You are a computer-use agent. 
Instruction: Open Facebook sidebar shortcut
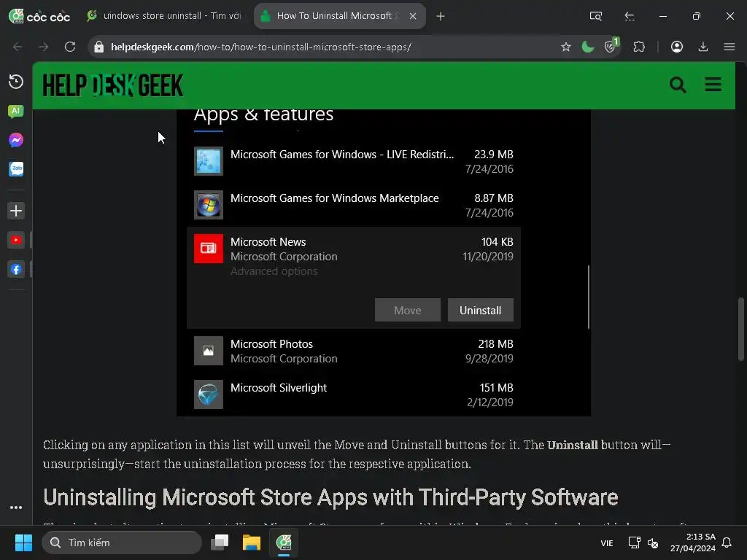[x=16, y=269]
